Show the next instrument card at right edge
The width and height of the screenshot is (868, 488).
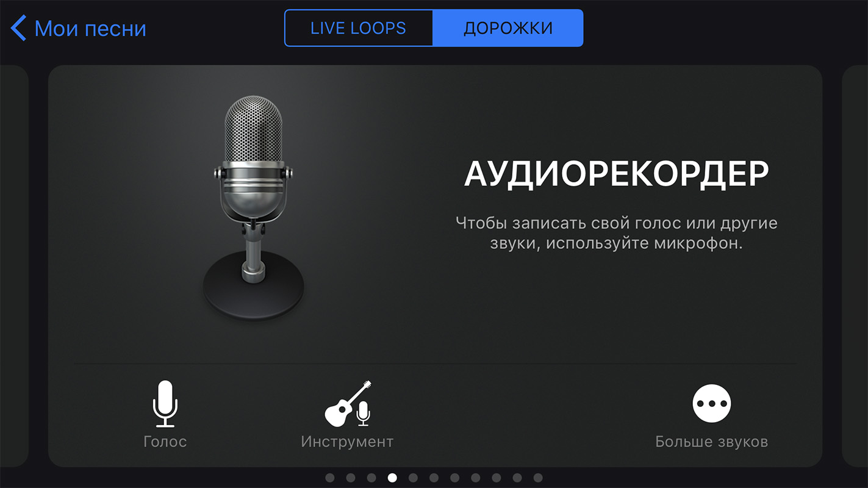click(x=855, y=266)
